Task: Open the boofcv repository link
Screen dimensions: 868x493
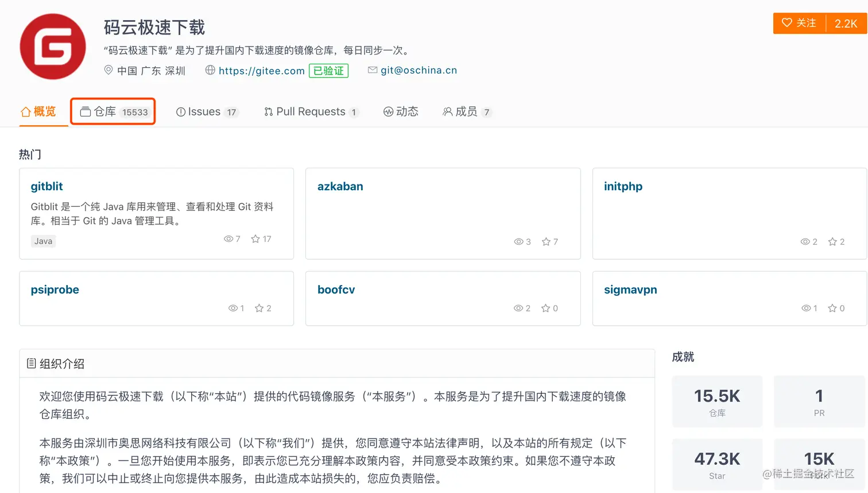Action: click(336, 290)
